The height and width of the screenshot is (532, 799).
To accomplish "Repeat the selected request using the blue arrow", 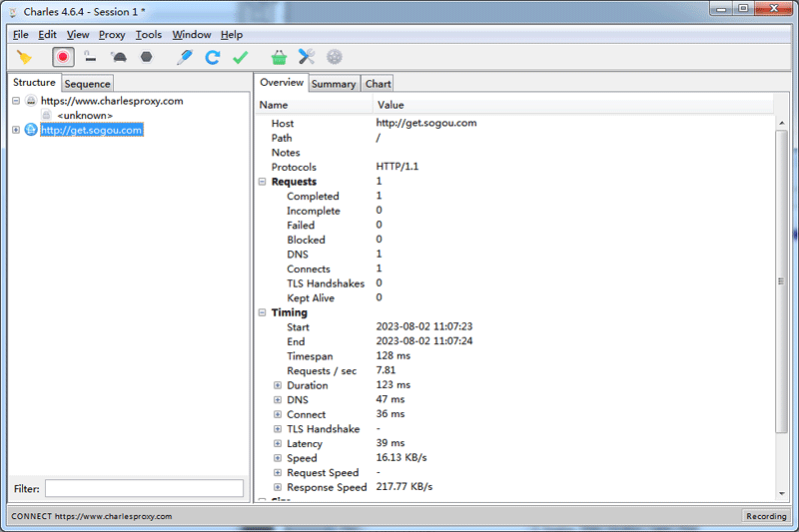I will pos(212,58).
